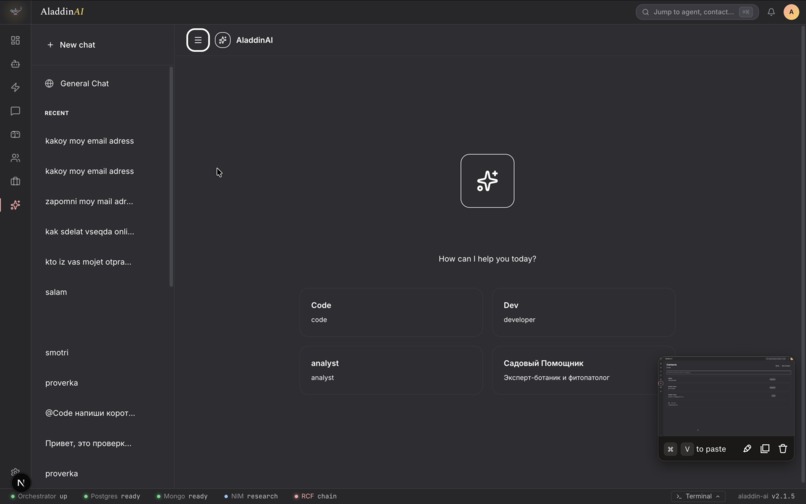This screenshot has height=504, width=806.
Task: Click the 'Jump to agent, contact...' search field
Action: pos(697,12)
